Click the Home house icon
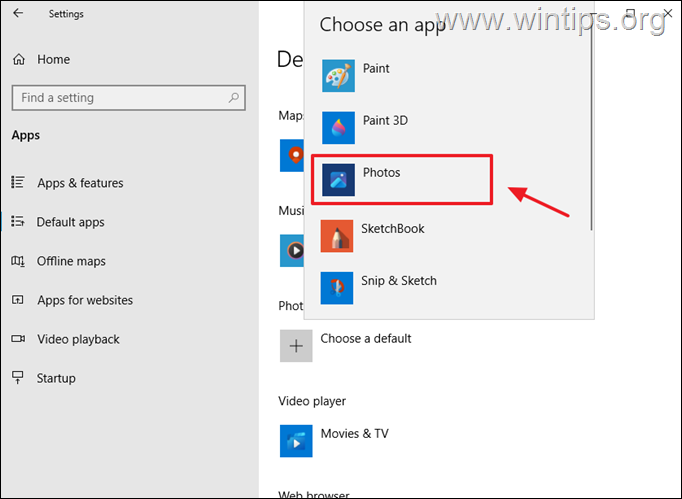The width and height of the screenshot is (682, 499). pos(19,59)
